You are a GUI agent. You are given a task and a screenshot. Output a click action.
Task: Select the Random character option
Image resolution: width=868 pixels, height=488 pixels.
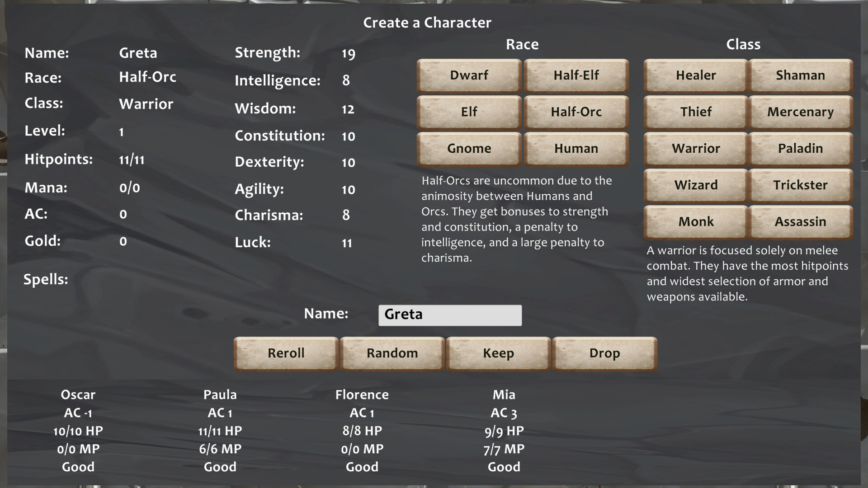(x=392, y=353)
